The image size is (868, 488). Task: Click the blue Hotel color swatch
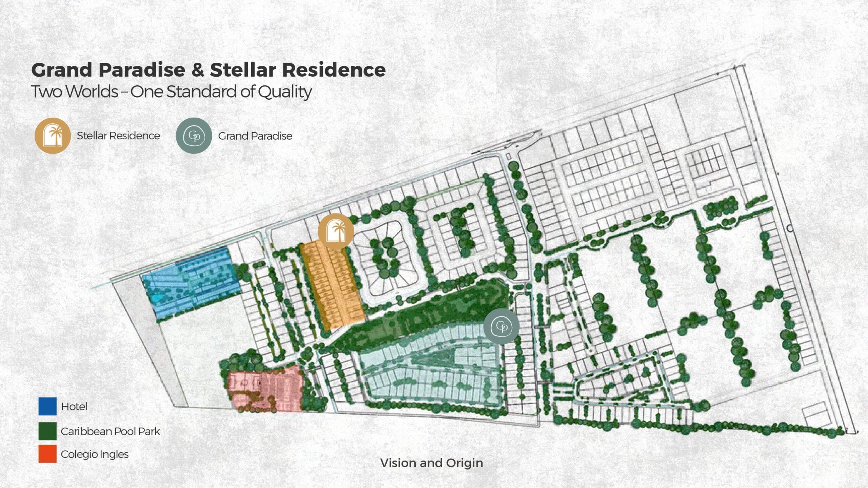click(47, 406)
